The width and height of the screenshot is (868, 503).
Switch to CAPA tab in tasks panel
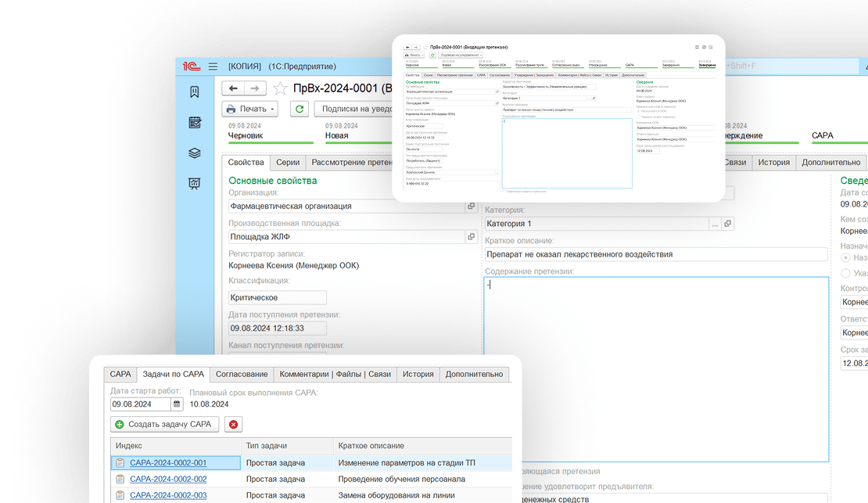coord(120,375)
